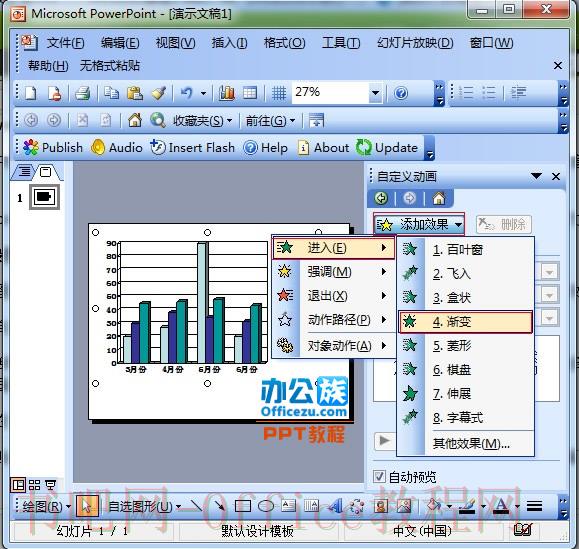Click the Publish toolbar button
Image resolution: width=579 pixels, height=549 pixels.
(52, 148)
